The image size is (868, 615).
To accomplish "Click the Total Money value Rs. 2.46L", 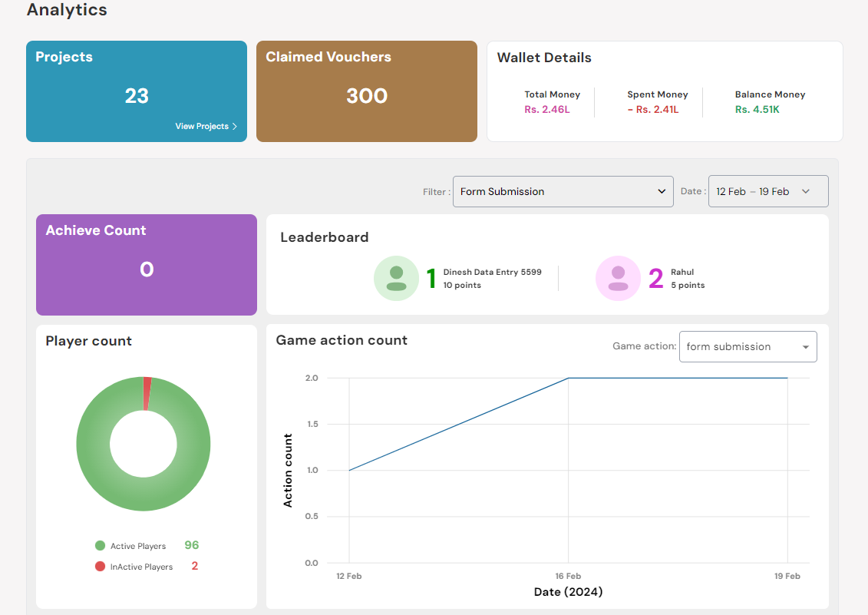I will coord(547,110).
